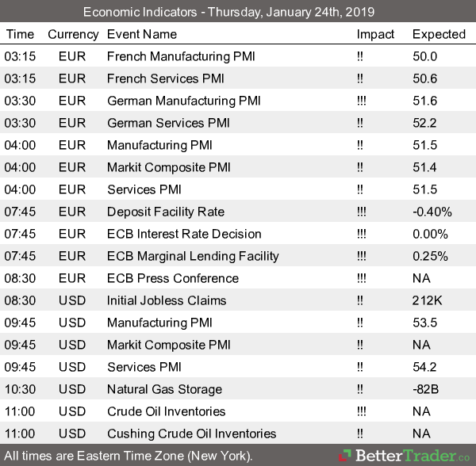Select the French Manufacturing PMI row
The height and width of the screenshot is (466, 476).
[177, 56]
